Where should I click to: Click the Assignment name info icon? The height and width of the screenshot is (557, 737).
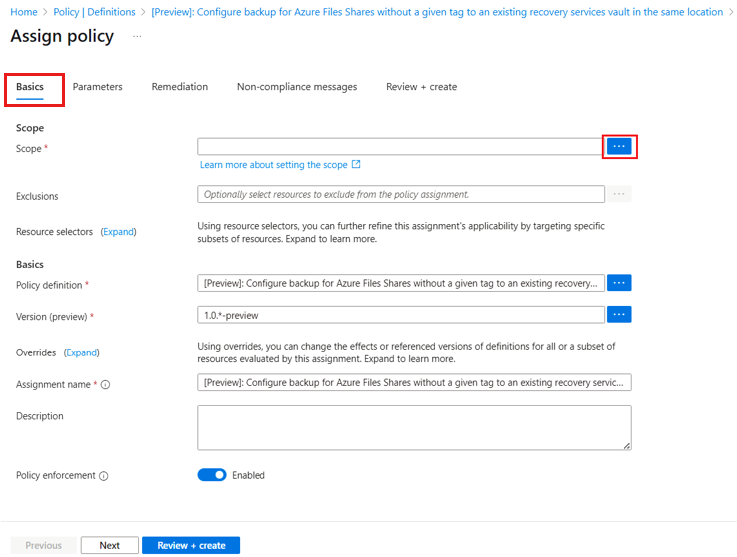point(106,385)
